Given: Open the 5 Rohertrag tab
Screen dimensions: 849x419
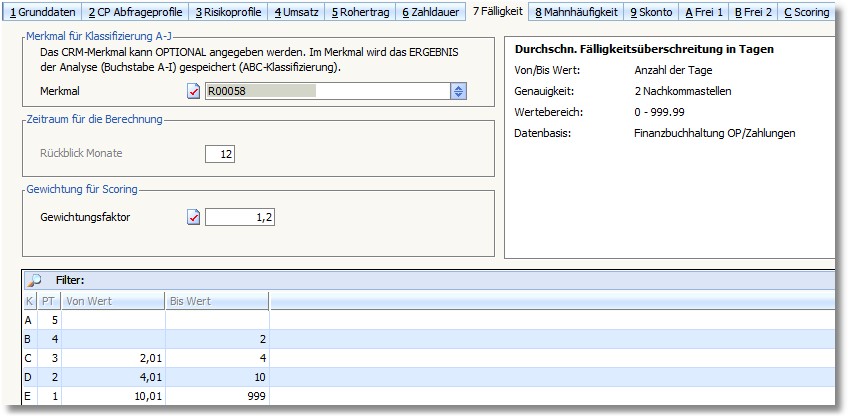Looking at the screenshot, I should (361, 12).
